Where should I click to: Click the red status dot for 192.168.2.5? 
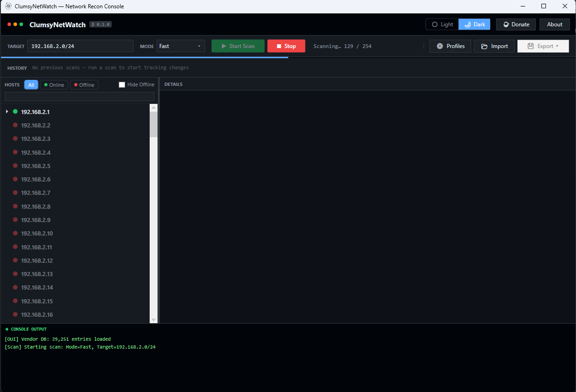15,166
